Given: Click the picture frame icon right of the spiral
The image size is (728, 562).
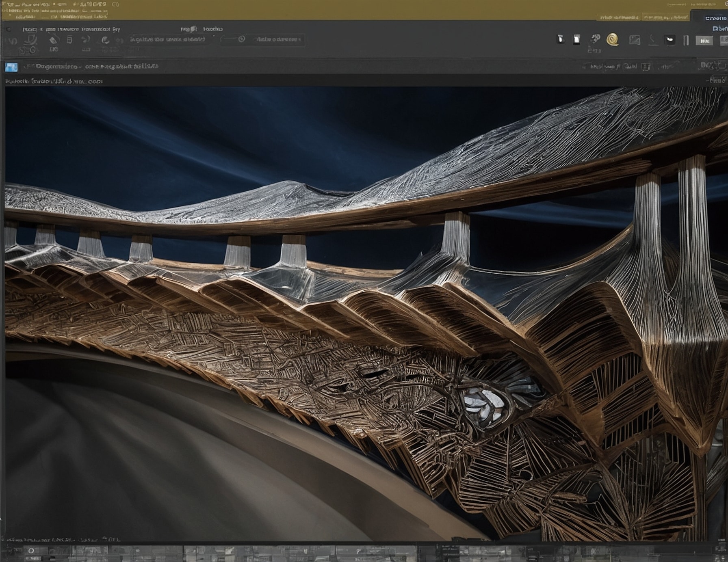Looking at the screenshot, I should [635, 40].
